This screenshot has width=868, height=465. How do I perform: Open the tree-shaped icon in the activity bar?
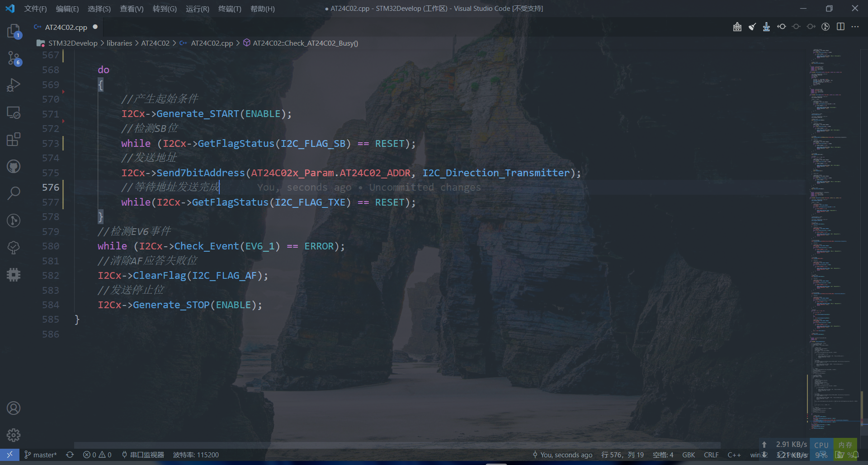14,247
